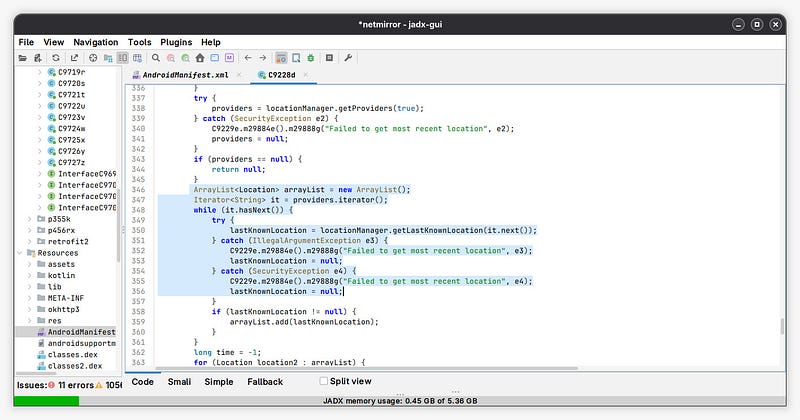Open the Log viewer toolbar icon

330,58
